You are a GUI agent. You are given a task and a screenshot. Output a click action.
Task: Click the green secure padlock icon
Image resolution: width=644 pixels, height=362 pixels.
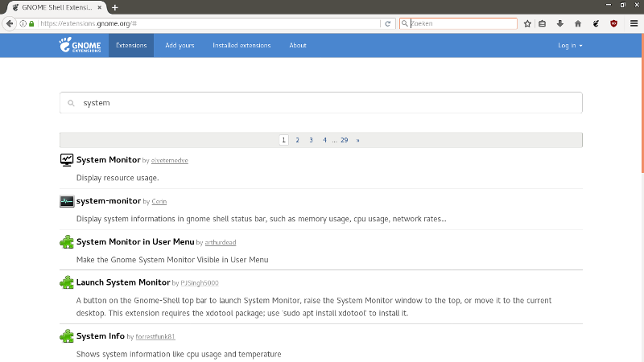[31, 23]
